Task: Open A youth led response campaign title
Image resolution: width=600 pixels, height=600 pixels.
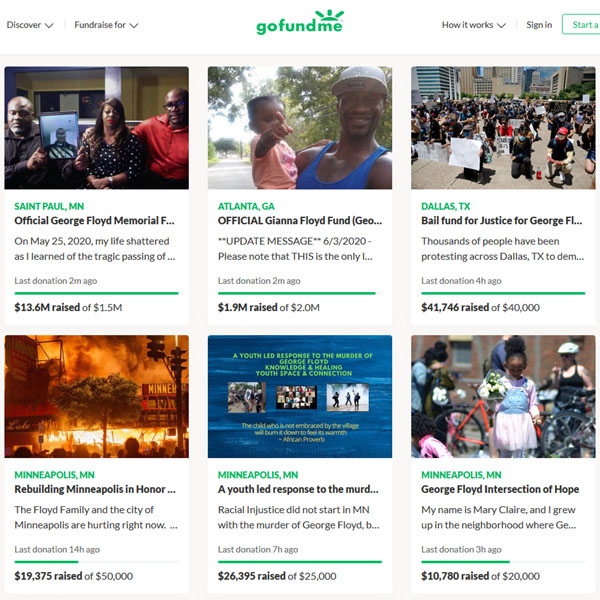Action: point(298,489)
